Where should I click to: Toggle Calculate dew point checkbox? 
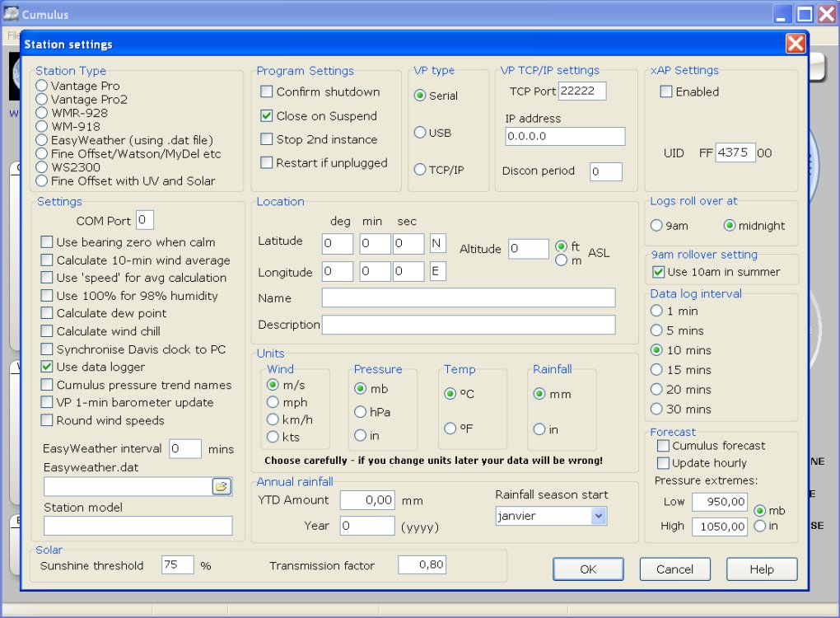pos(47,313)
